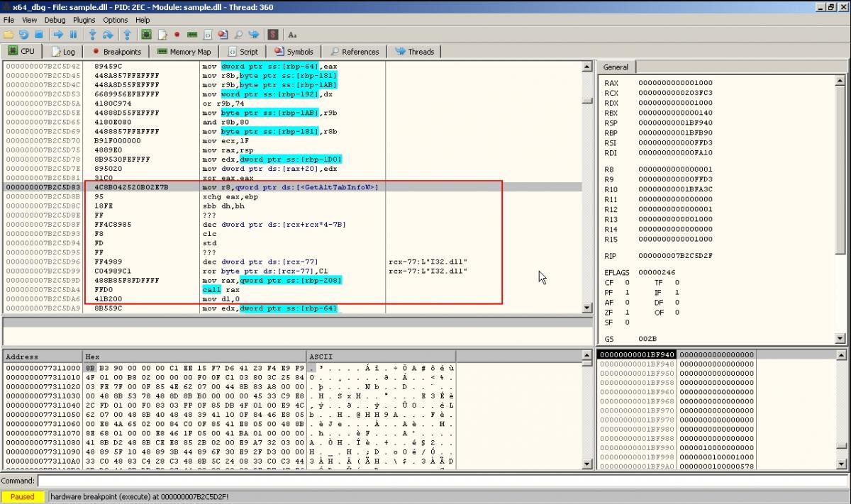851x504 pixels.
Task: Click the ZF flag value
Action: [x=627, y=312]
